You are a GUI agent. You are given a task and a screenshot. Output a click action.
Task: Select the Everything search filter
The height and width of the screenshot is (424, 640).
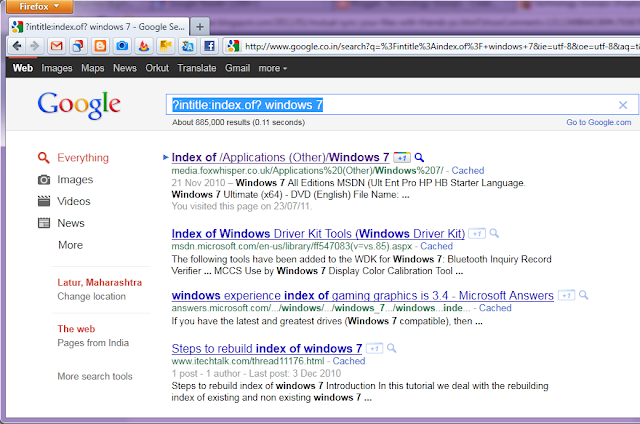pyautogui.click(x=83, y=158)
